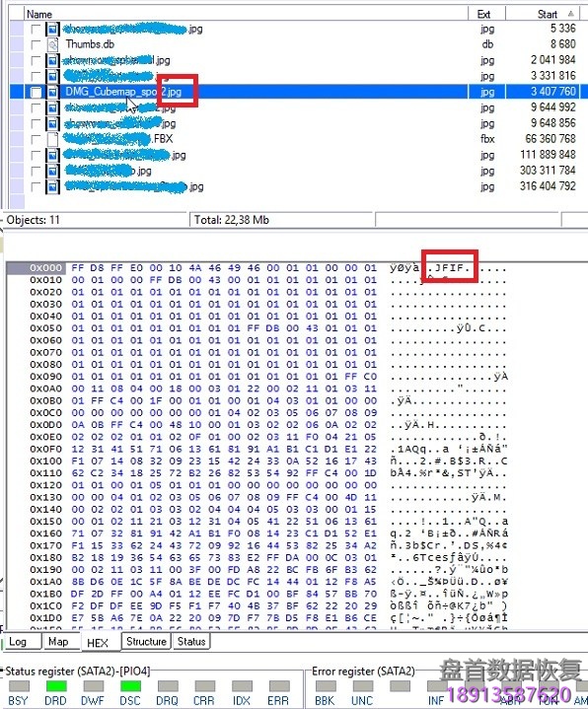Click start value 303 311 784
The width and height of the screenshot is (588, 709).
pyautogui.click(x=548, y=171)
